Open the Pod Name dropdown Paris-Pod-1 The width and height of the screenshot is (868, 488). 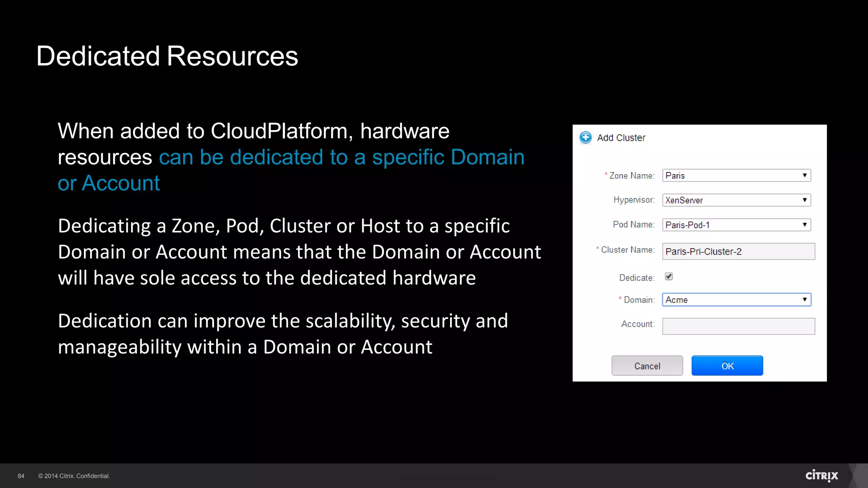(737, 225)
